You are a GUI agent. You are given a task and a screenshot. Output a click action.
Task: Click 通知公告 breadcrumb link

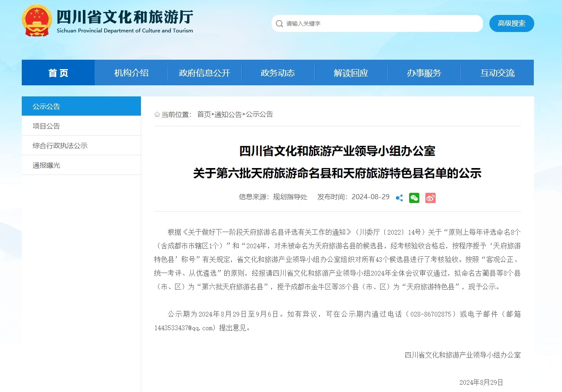[x=229, y=114]
